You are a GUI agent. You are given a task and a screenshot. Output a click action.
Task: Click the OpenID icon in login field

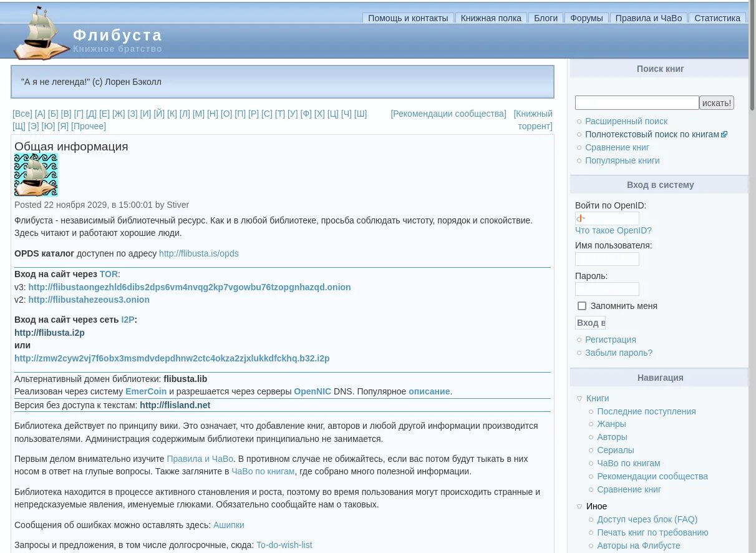[581, 218]
